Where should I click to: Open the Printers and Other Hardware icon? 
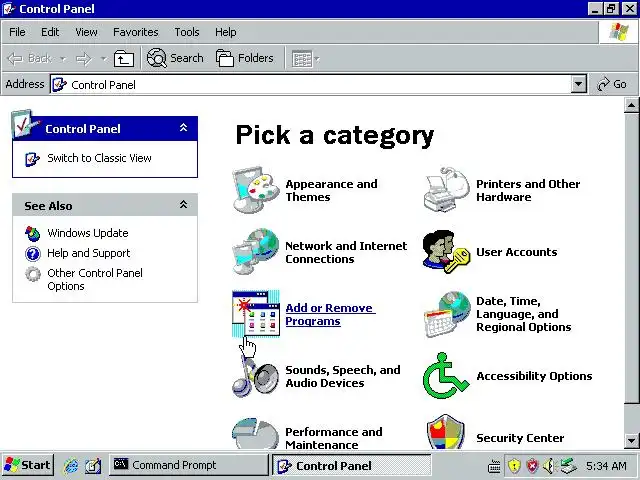[447, 190]
